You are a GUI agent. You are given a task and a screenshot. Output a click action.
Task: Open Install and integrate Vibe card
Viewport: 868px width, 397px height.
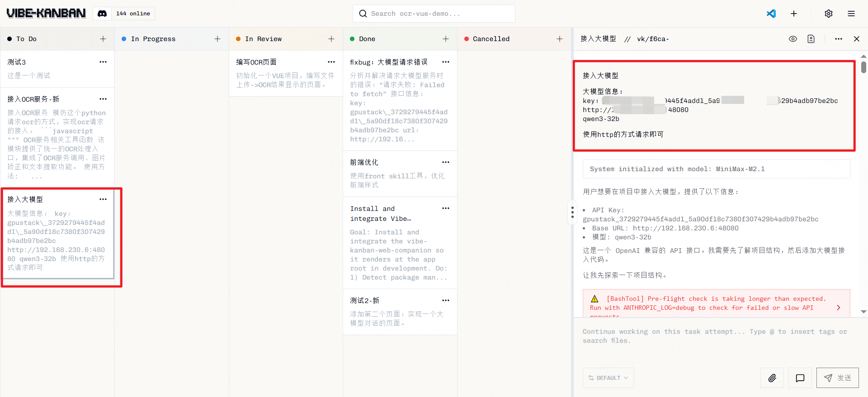click(x=400, y=243)
